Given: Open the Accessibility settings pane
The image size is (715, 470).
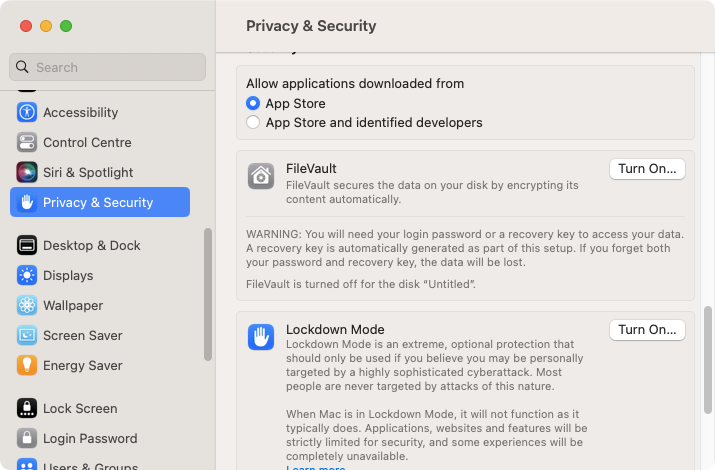Looking at the screenshot, I should pos(100,112).
